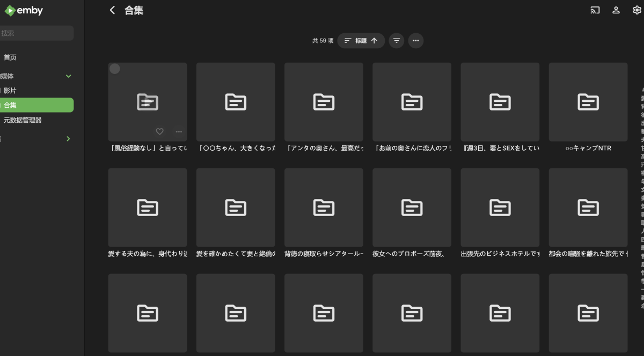Tick the selection circle on 「風俗経験なし」 card
The image size is (644, 356).
click(x=115, y=69)
